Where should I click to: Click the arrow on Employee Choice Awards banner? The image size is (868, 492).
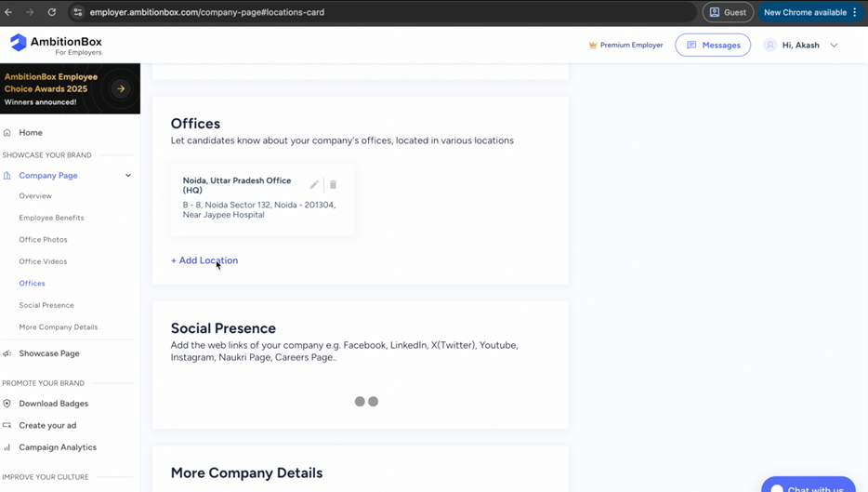(121, 89)
